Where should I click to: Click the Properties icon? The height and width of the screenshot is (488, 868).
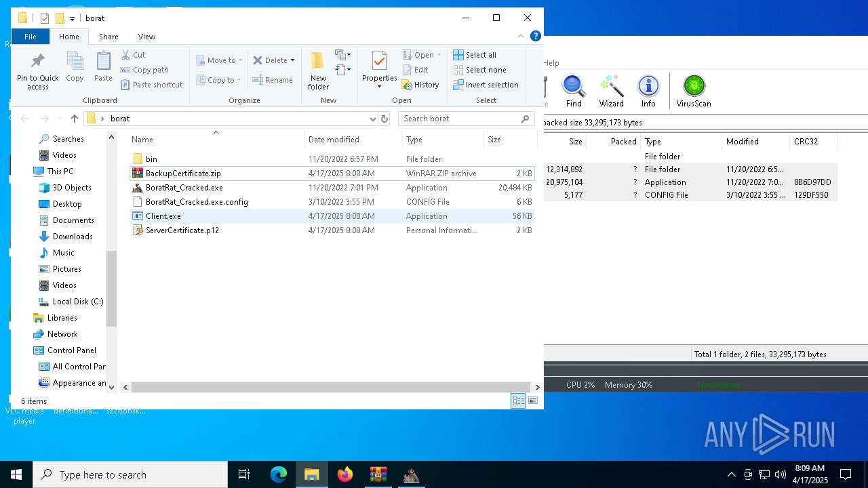click(379, 62)
